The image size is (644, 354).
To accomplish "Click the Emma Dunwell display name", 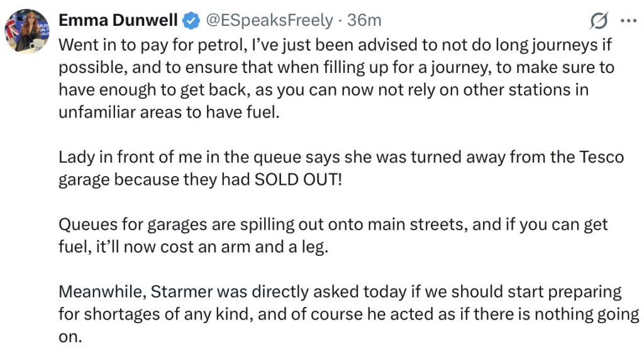I will [118, 21].
